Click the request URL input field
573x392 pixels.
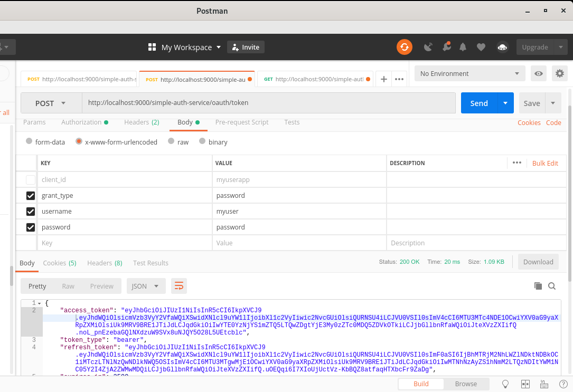coord(269,103)
